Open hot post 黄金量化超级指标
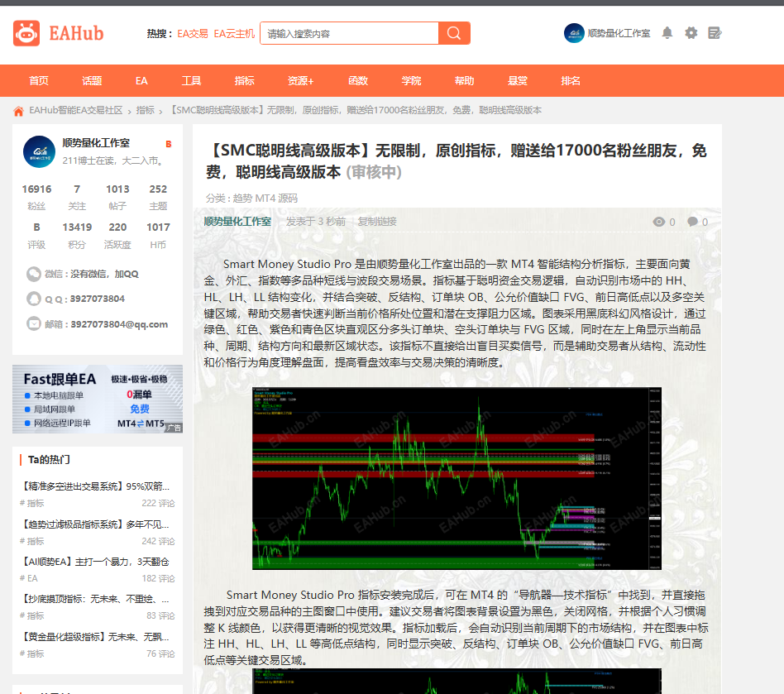The width and height of the screenshot is (784, 694). pyautogui.click(x=95, y=637)
